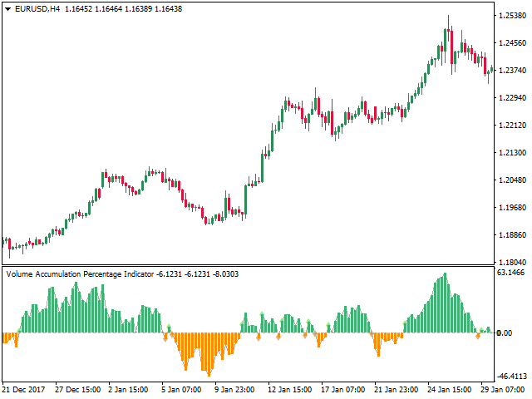Select the 29 Jan 07:00 time label
The width and height of the screenshot is (532, 399).
click(505, 389)
